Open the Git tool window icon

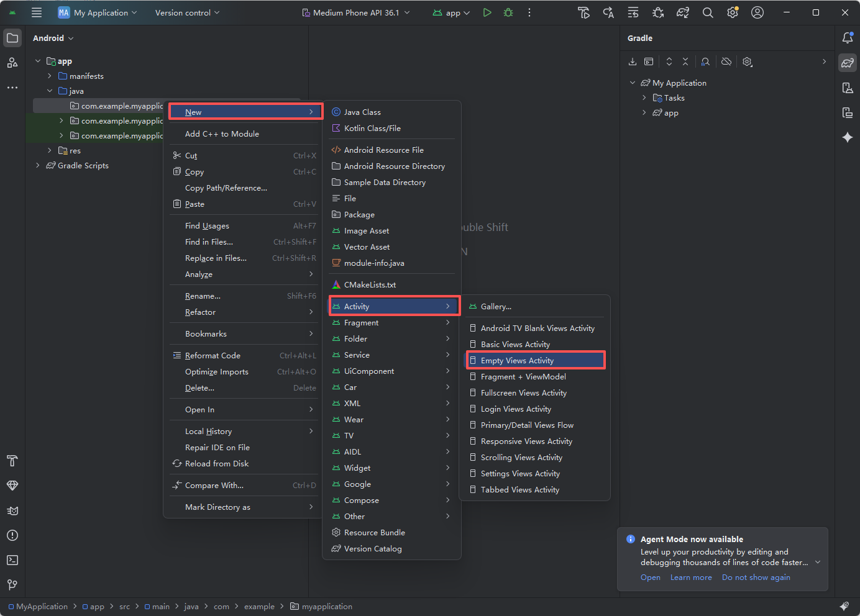tap(12, 584)
